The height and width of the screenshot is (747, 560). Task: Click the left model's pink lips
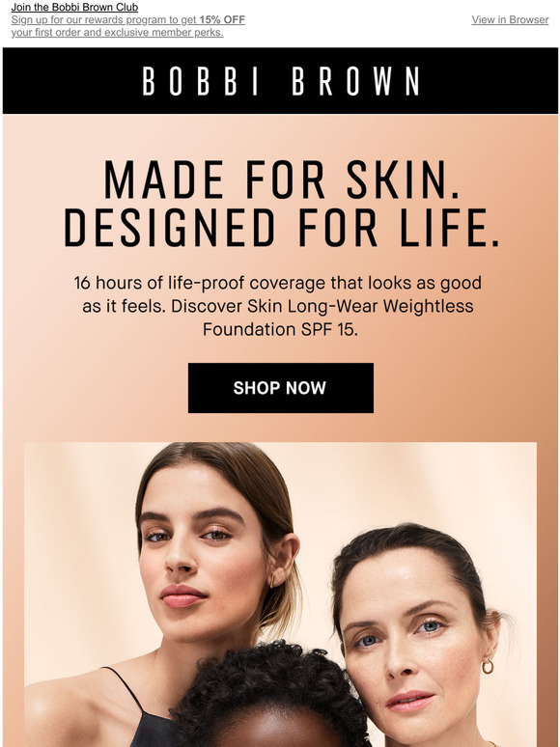(x=182, y=595)
